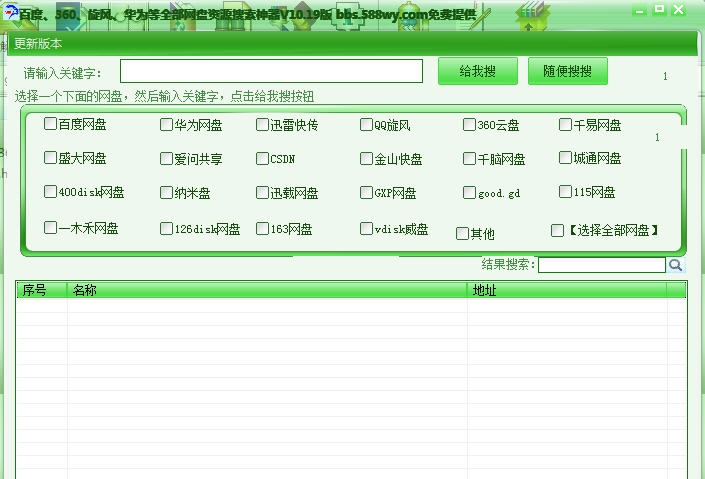Viewport: 705px width, 479px height.
Task: Enable the 一木禾网盘 checkbox
Action: click(x=50, y=228)
